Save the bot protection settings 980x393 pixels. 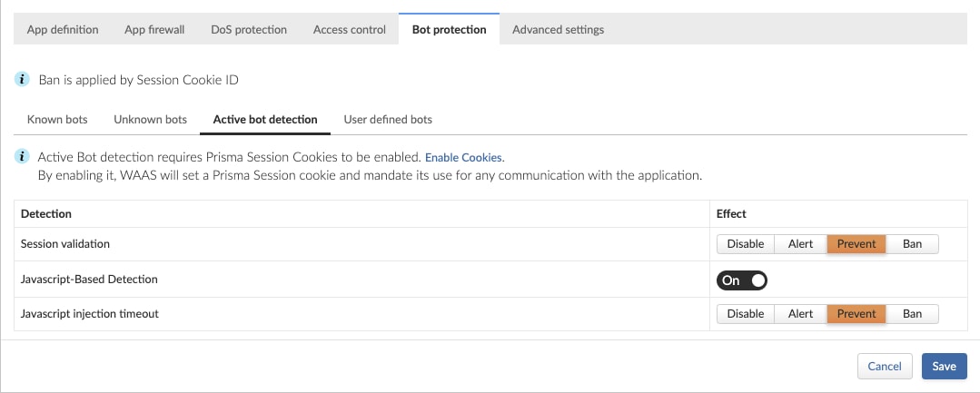coord(944,367)
